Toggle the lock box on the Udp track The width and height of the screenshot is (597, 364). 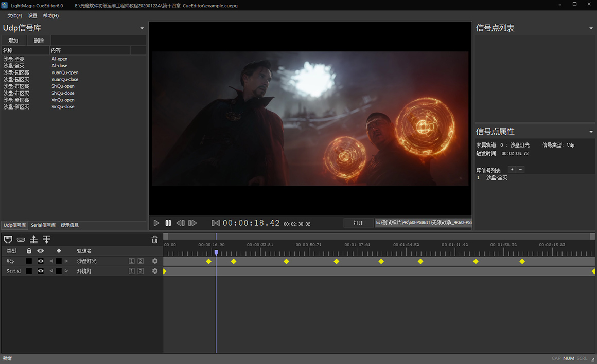29,261
